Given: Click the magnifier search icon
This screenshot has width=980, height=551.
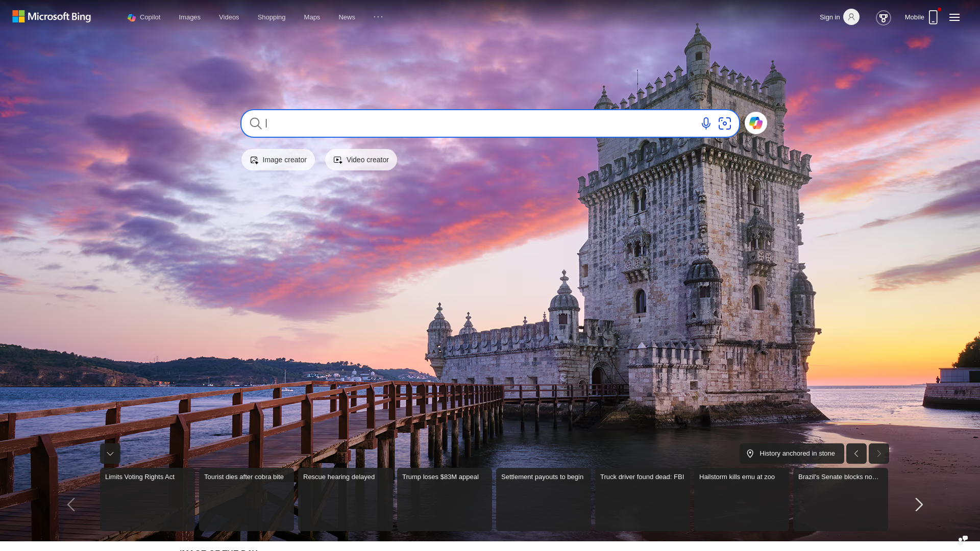Looking at the screenshot, I should pyautogui.click(x=256, y=123).
